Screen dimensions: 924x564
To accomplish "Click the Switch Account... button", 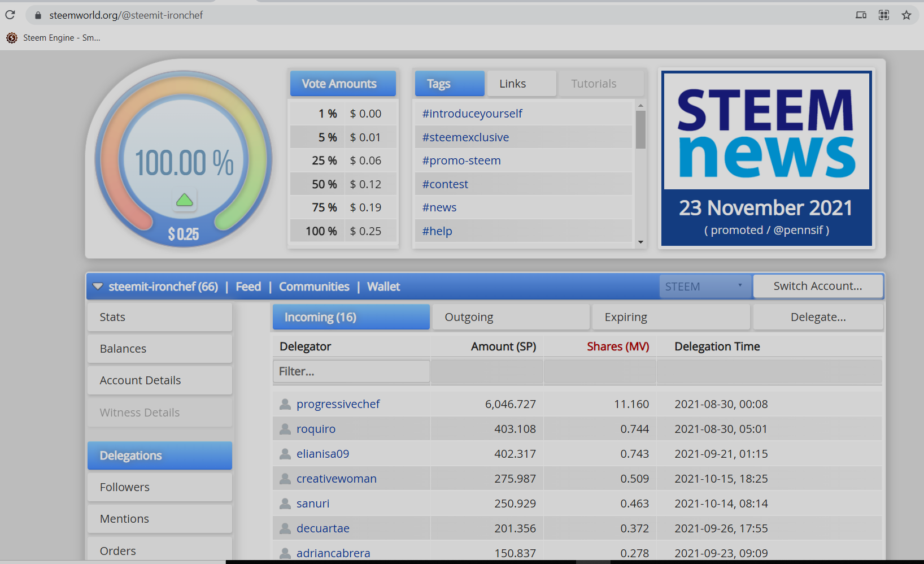I will click(818, 286).
